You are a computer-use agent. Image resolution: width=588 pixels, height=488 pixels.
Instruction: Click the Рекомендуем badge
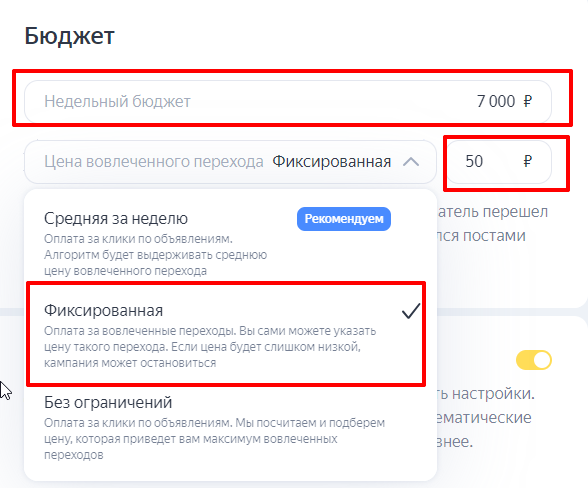coord(344,219)
